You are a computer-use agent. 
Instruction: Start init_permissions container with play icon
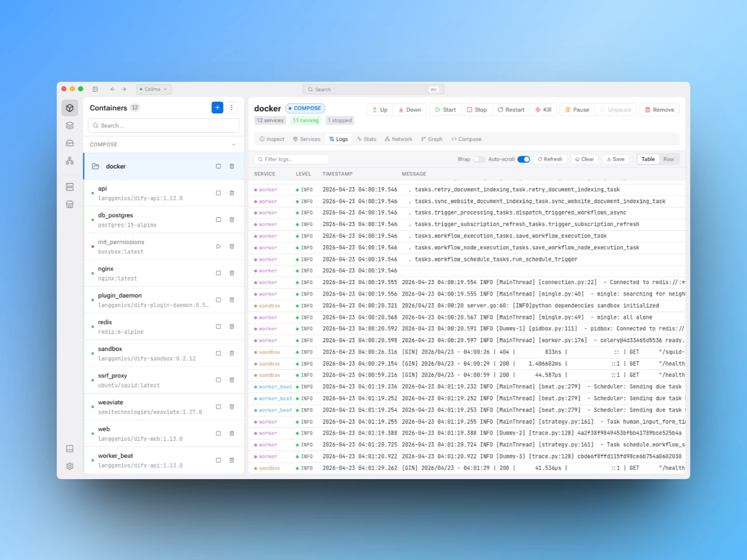point(218,246)
